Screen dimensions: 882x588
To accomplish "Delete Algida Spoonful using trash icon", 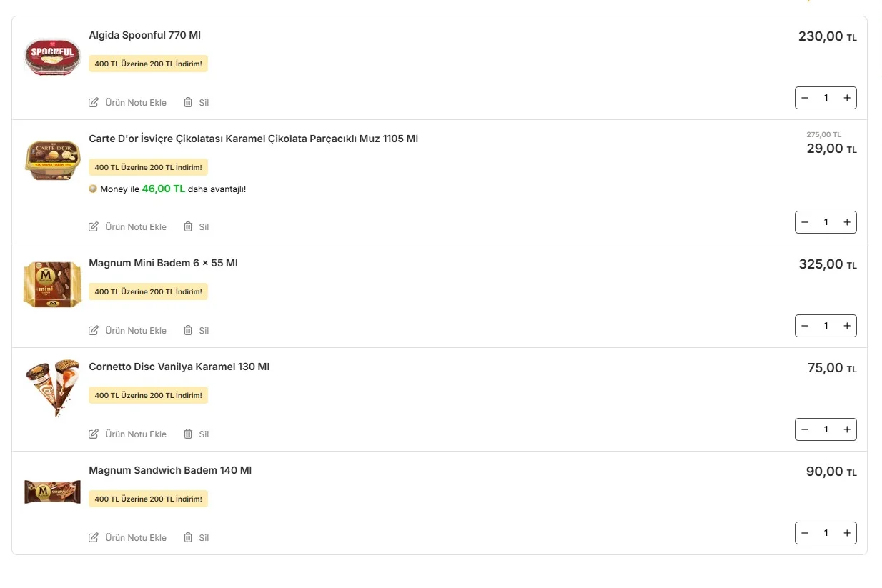I will (x=188, y=102).
